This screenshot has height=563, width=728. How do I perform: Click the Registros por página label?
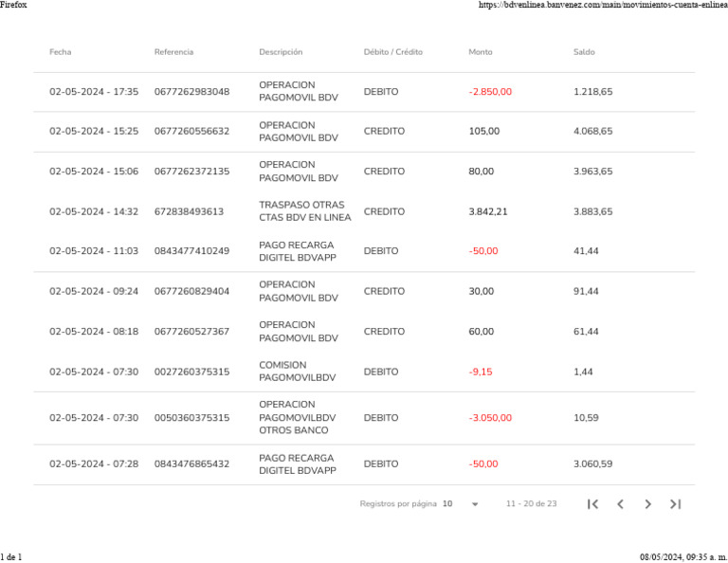coord(398,504)
